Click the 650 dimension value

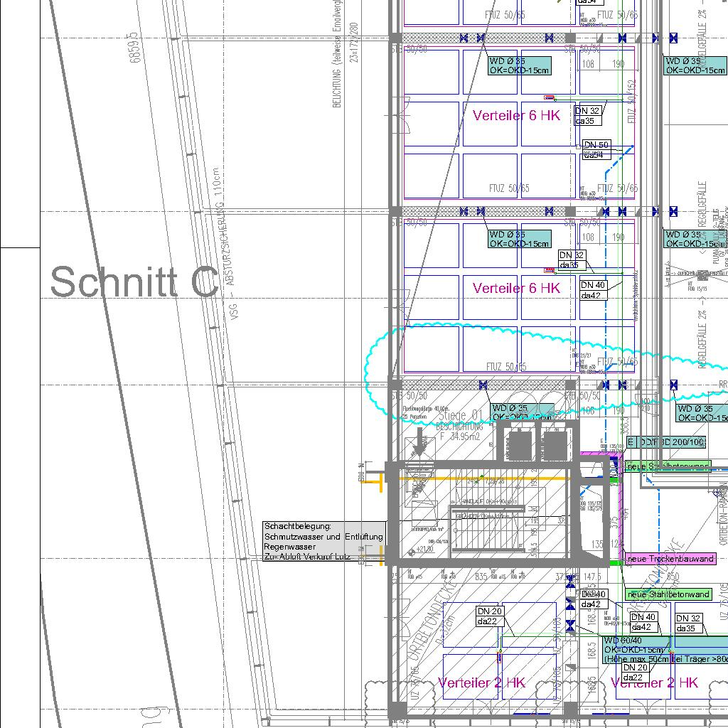673,577
